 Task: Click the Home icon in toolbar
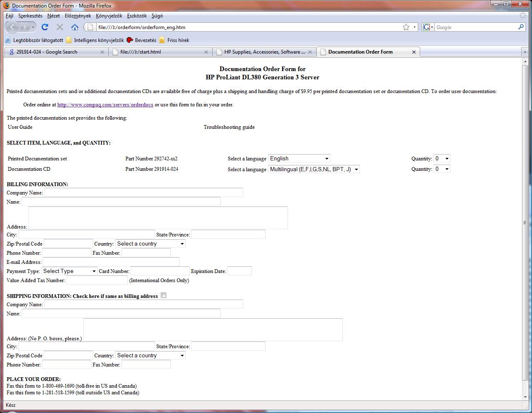[x=75, y=27]
